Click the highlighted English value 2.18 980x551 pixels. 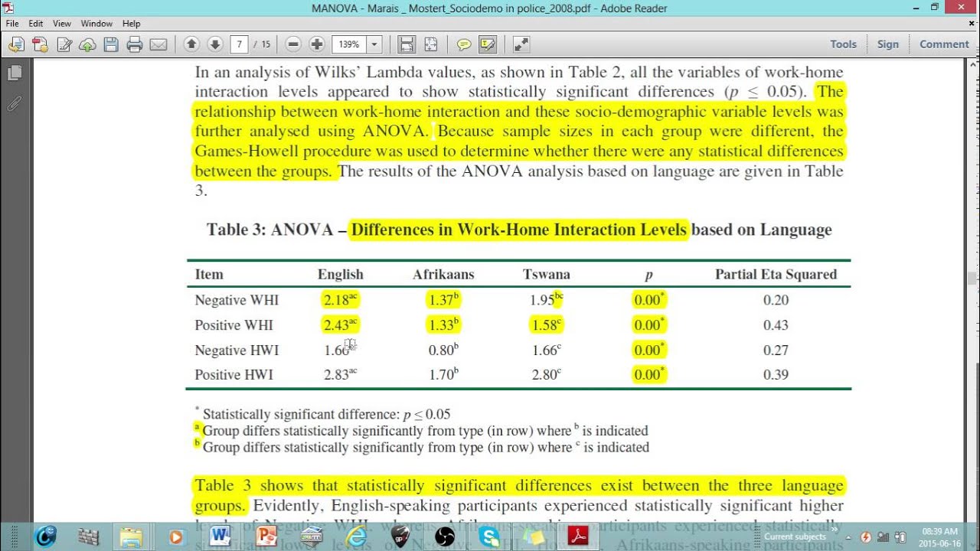(x=340, y=299)
